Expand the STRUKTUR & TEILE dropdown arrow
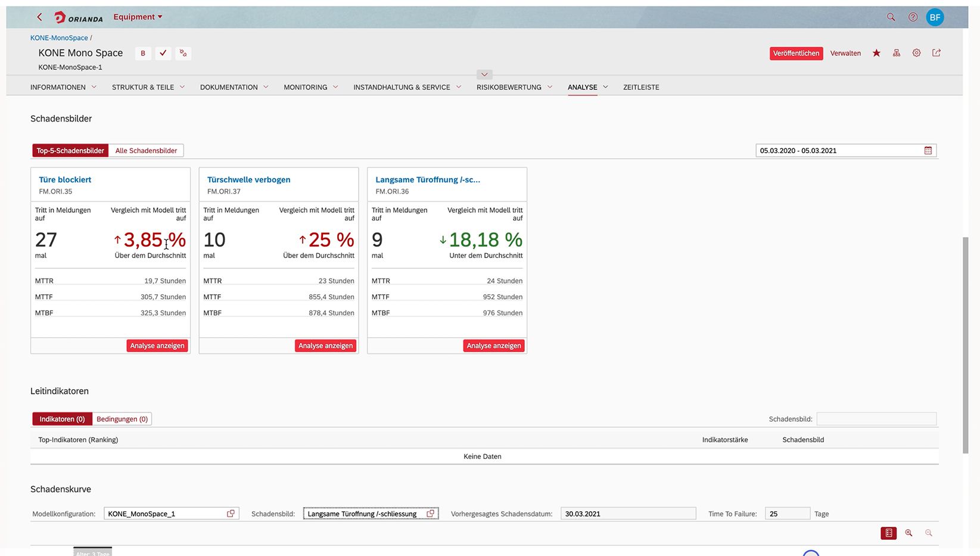This screenshot has height=556, width=980. pyautogui.click(x=182, y=87)
